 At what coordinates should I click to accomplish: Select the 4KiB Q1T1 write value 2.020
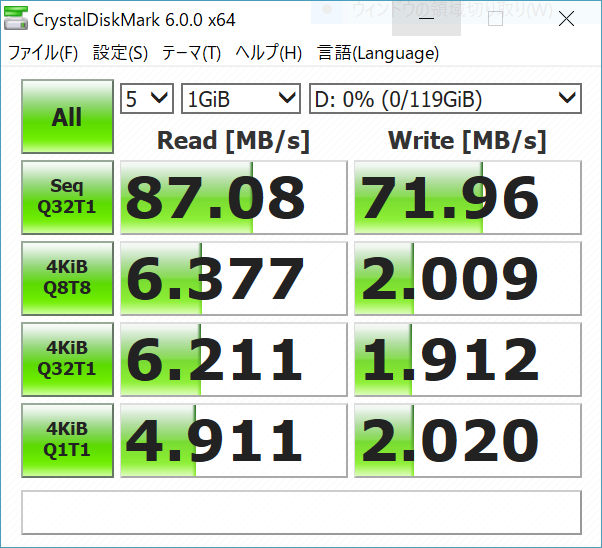tap(467, 440)
